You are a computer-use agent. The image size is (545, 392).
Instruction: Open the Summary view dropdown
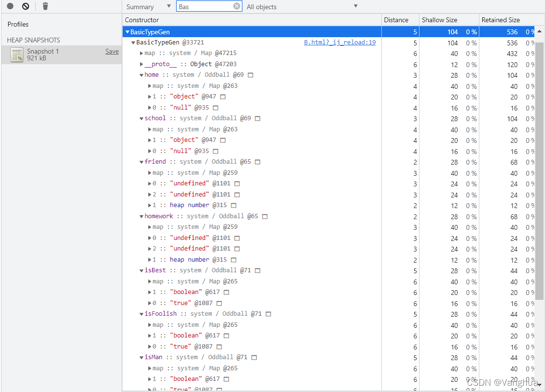pyautogui.click(x=148, y=7)
